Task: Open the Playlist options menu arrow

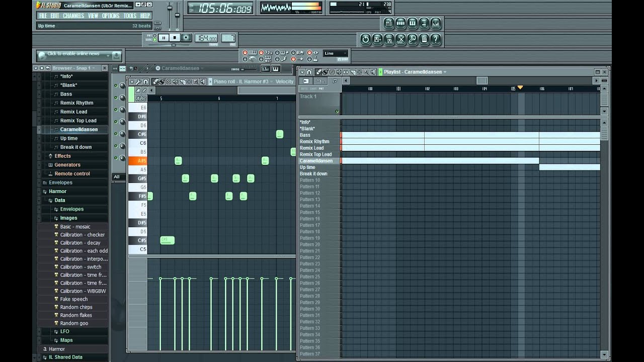Action: [x=302, y=72]
